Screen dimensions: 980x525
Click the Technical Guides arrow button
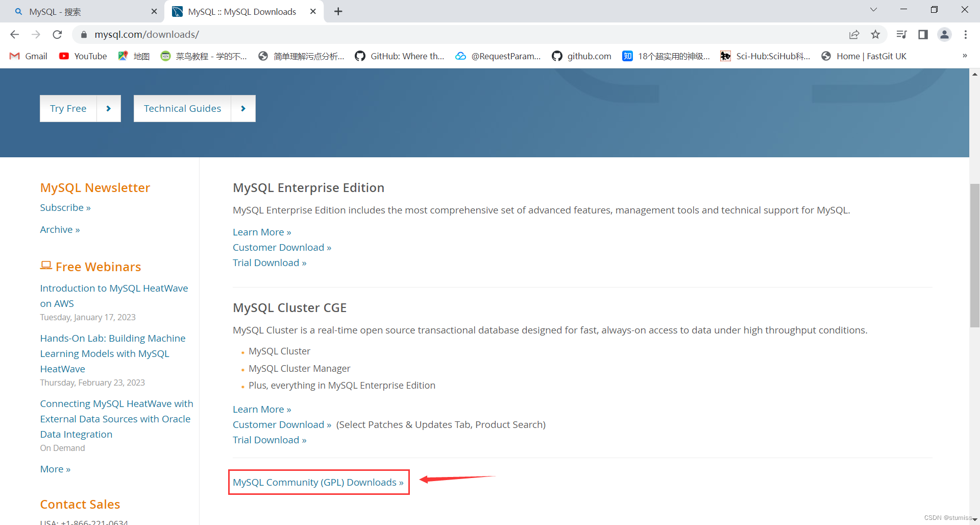(243, 108)
